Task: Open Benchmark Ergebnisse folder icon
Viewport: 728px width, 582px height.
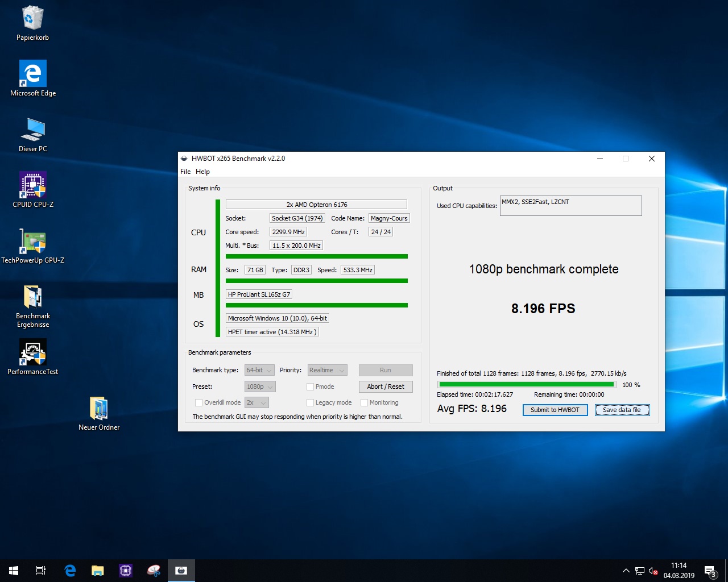Action: 32,306
